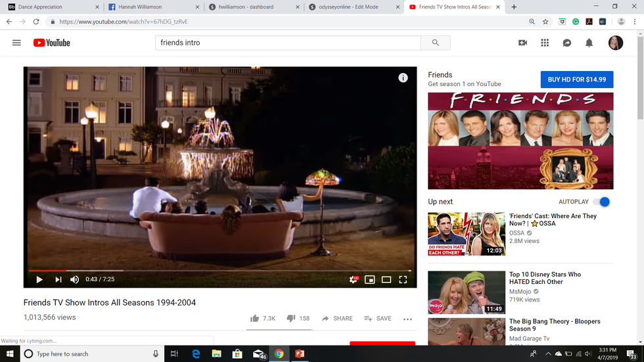644x362 pixels.
Task: Close the Friends TV Show Intros tab
Action: 498,7
